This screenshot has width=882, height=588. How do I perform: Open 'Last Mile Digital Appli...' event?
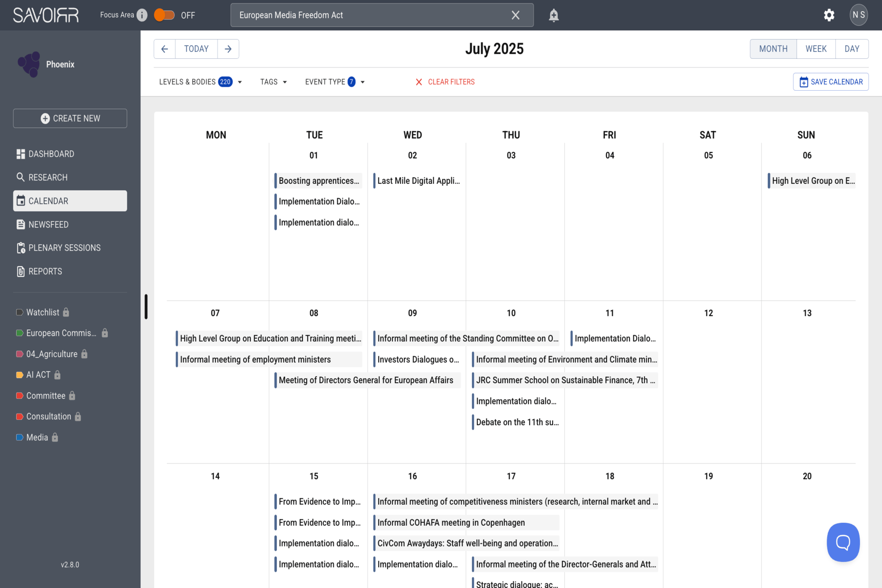click(417, 181)
